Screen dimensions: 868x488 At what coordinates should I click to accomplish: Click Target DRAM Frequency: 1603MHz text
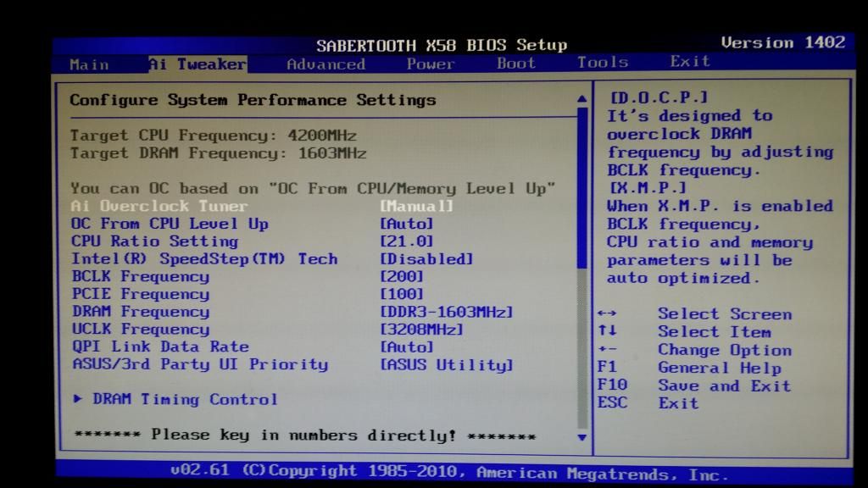(x=218, y=153)
